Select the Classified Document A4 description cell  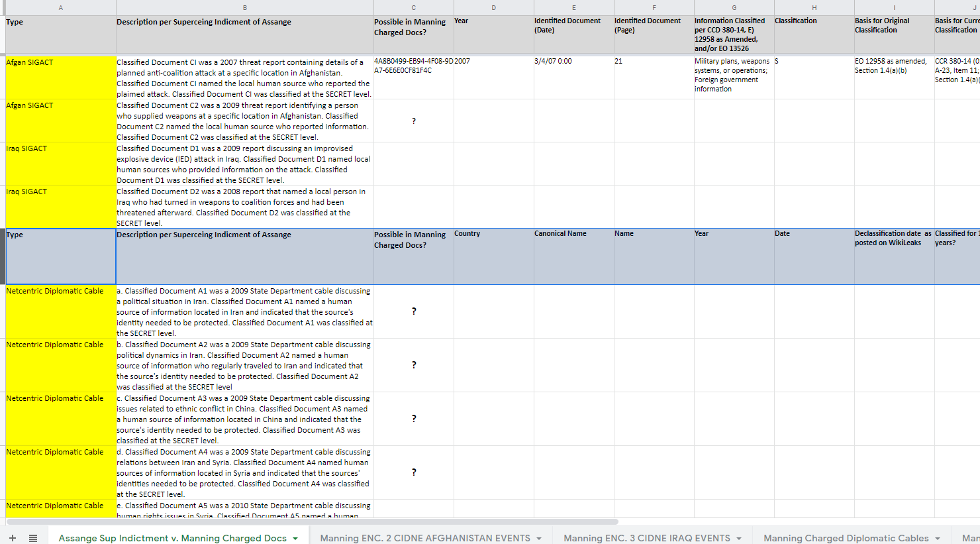pyautogui.click(x=245, y=472)
